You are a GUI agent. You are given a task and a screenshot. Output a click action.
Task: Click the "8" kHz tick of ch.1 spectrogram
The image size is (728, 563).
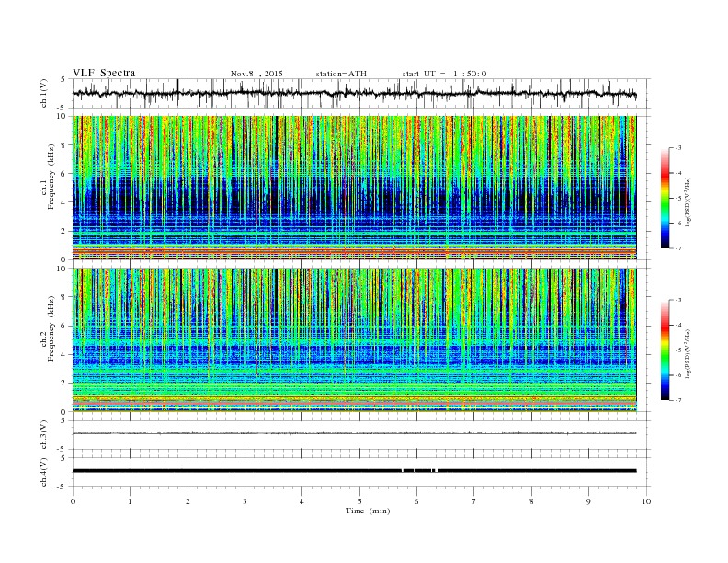point(64,145)
